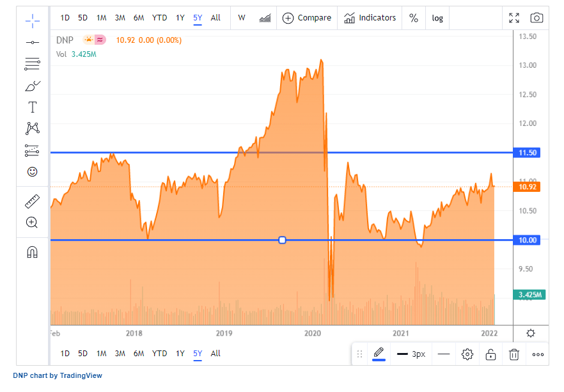Toggle the log scale button
This screenshot has height=392, width=564.
(437, 18)
